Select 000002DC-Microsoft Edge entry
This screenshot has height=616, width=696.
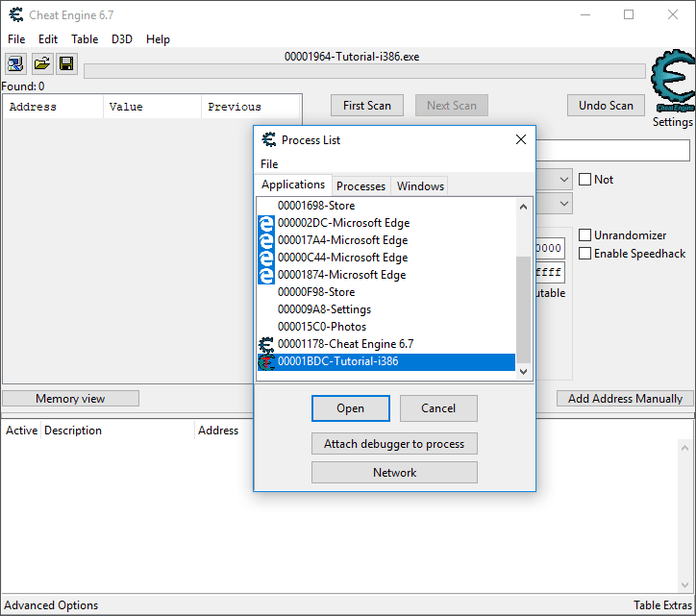tap(386, 223)
